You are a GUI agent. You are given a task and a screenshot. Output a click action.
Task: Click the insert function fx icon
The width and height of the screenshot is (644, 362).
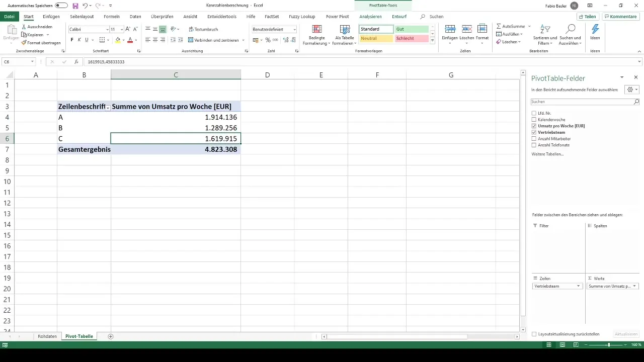point(76,61)
